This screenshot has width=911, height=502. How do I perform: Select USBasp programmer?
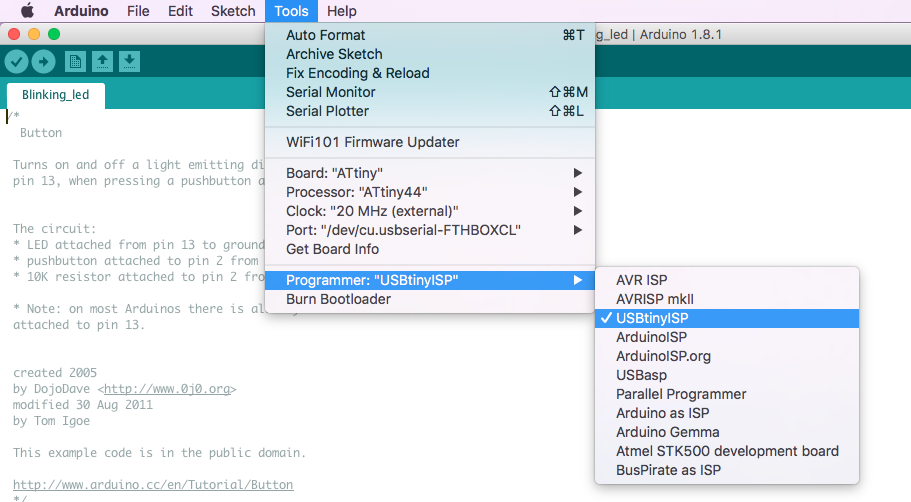[727, 375]
